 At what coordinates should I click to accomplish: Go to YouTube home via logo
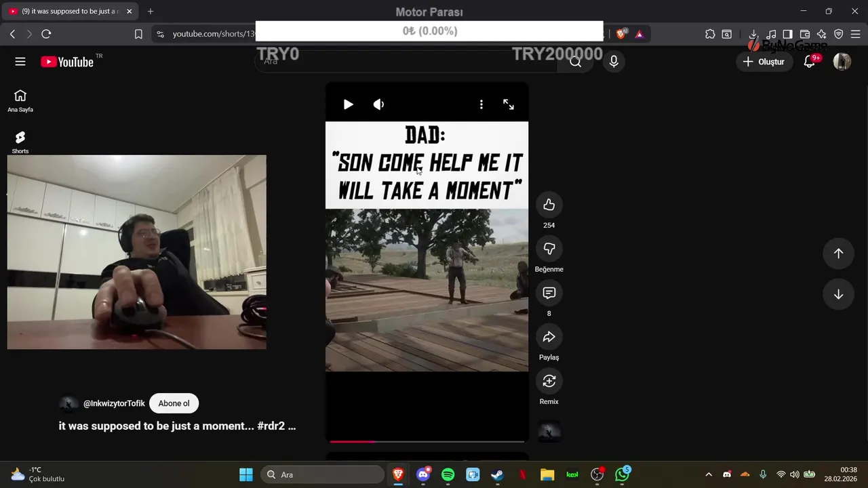click(x=66, y=62)
